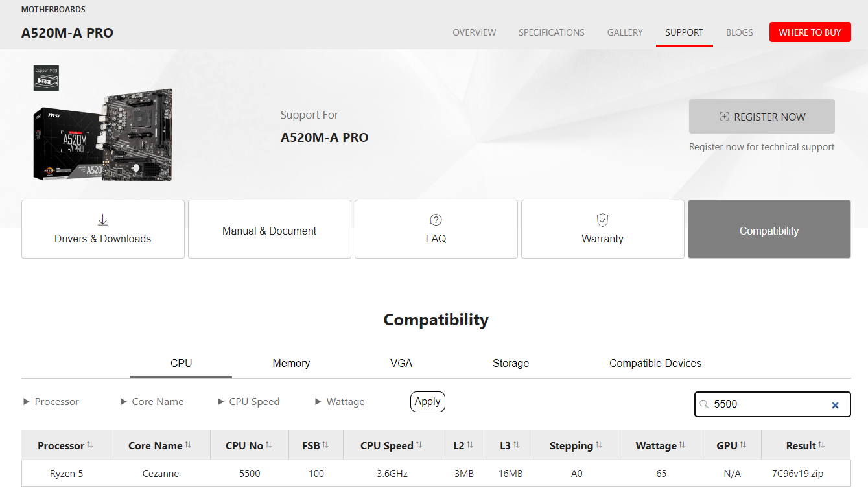Click the 3.6GHz CPU speed cell

(x=392, y=474)
